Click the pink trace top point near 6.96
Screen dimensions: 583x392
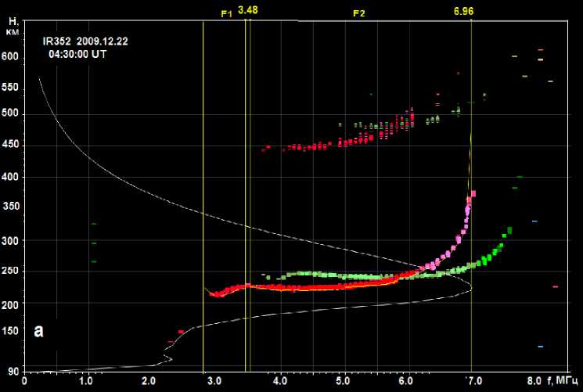(x=473, y=193)
